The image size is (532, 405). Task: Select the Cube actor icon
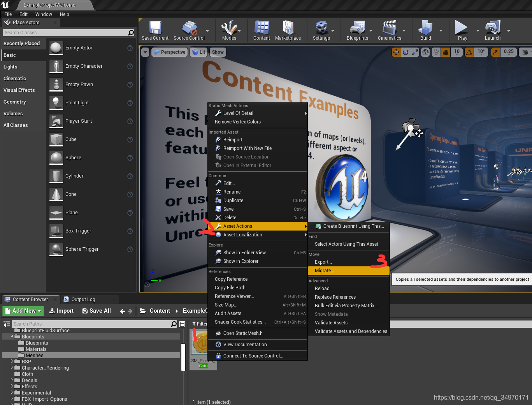tap(56, 139)
